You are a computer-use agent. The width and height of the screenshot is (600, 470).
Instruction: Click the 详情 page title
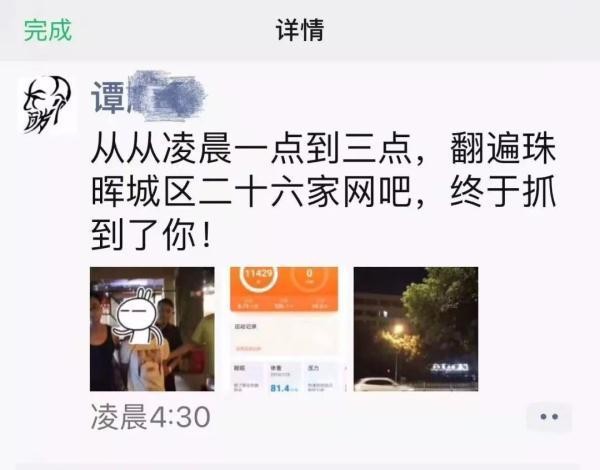point(300,30)
